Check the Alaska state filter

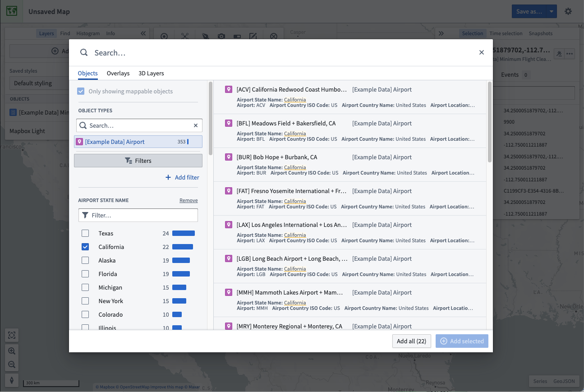[85, 260]
